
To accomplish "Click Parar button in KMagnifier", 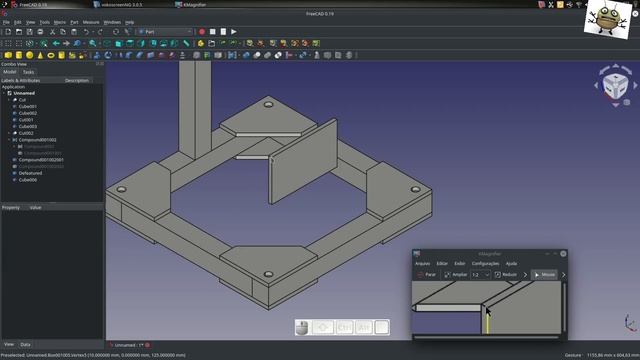I will [427, 275].
